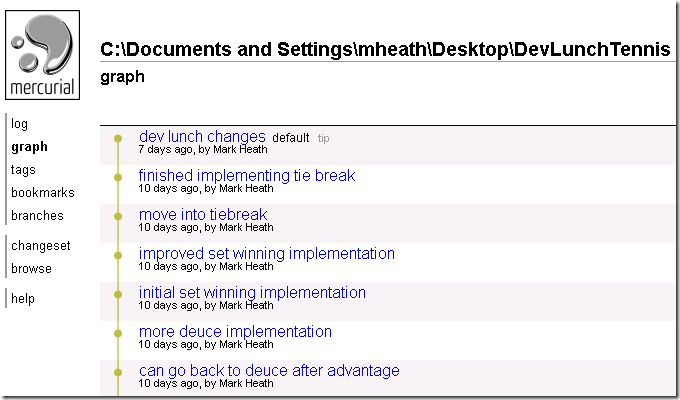View the 'initial set winning implementation' changeset

click(252, 293)
